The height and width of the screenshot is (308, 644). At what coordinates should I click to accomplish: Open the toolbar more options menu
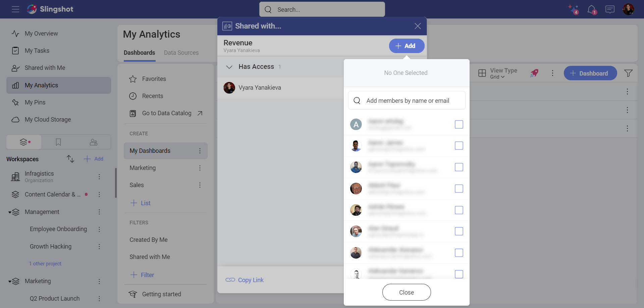(x=552, y=73)
